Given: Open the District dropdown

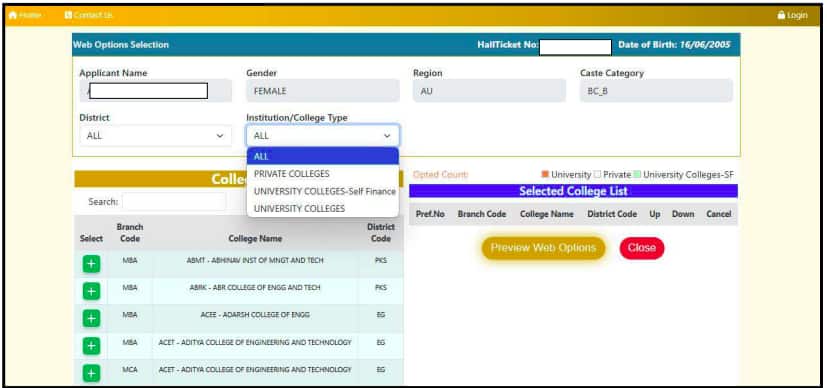Looking at the screenshot, I should [156, 135].
